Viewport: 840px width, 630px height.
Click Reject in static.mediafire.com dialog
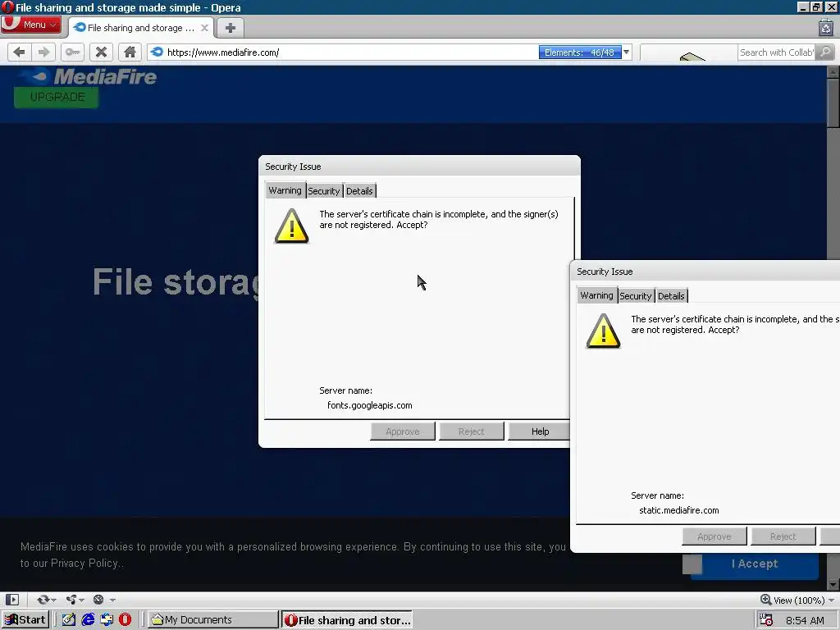click(783, 536)
